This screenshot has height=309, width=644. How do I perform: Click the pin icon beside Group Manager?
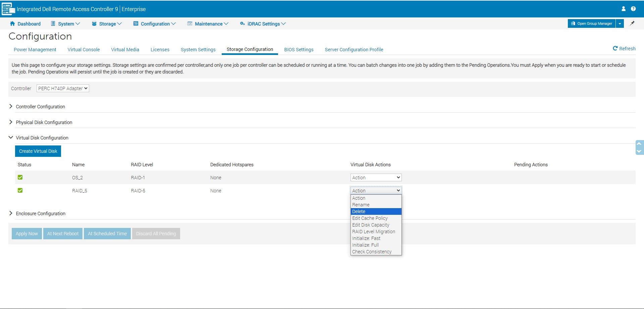[x=632, y=23]
